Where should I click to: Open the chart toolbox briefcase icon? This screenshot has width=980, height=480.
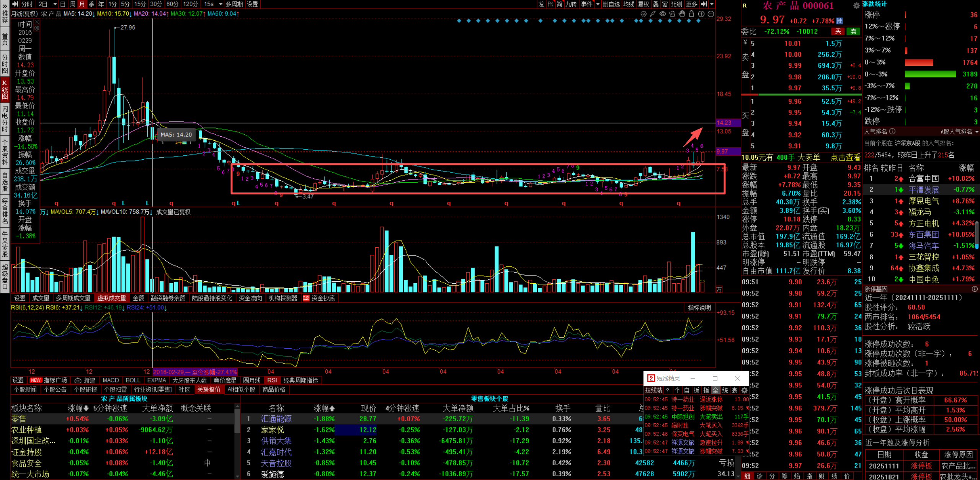coord(672,14)
